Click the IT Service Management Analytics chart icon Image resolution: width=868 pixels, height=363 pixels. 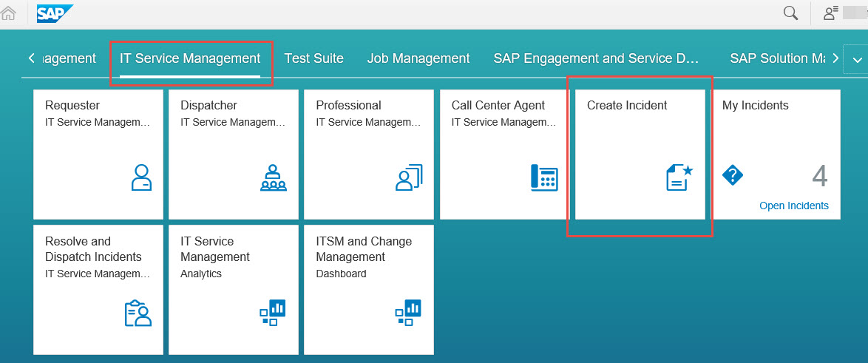click(x=273, y=313)
